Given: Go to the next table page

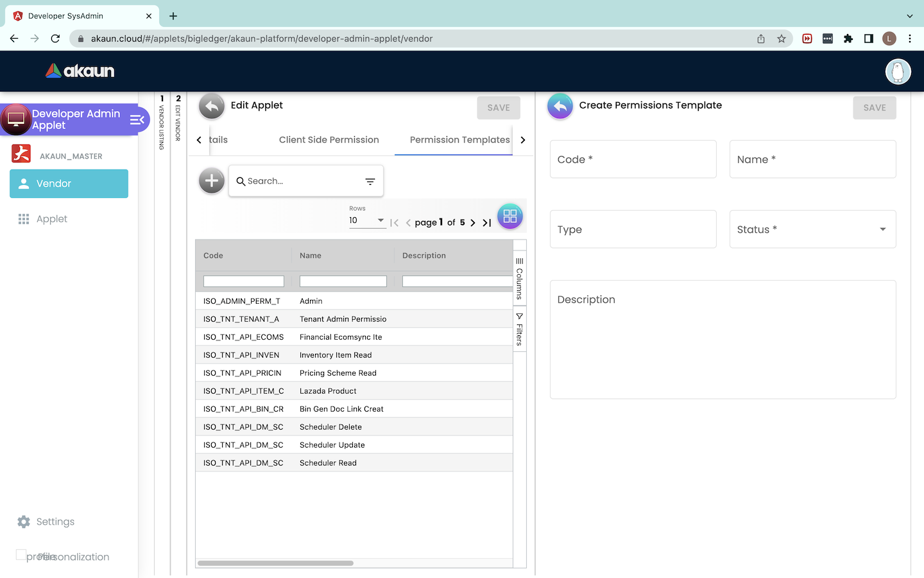Looking at the screenshot, I should coord(473,223).
